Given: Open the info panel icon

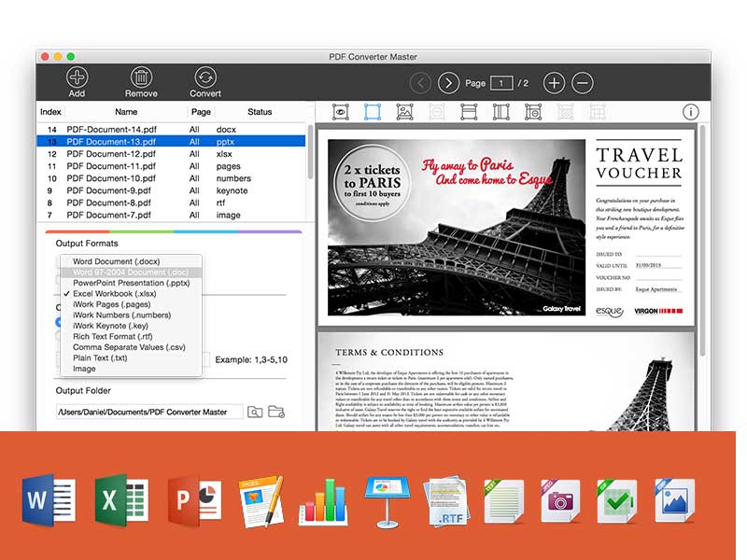Looking at the screenshot, I should click(x=690, y=112).
